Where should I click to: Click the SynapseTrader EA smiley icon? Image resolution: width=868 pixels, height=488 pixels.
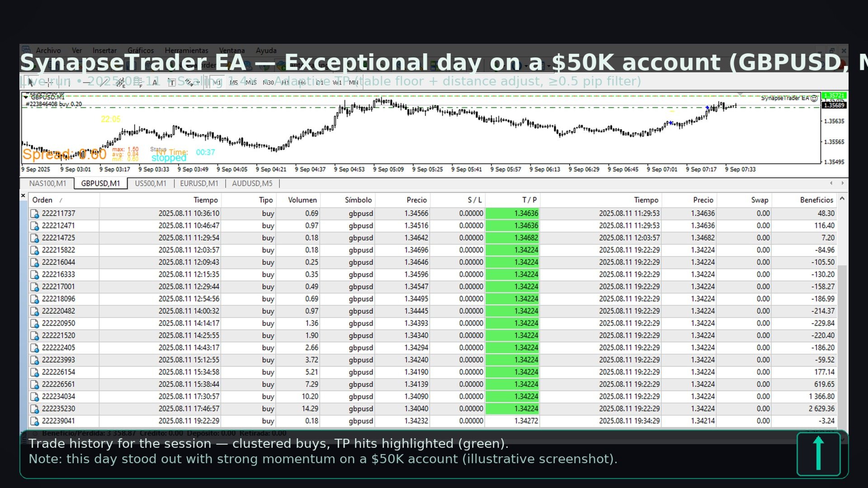(814, 98)
